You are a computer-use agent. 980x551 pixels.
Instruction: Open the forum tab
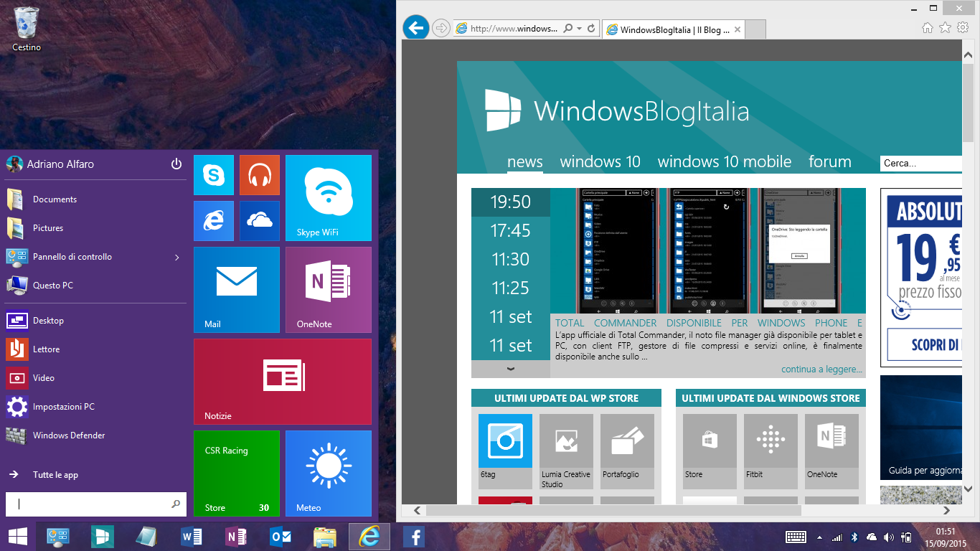tap(830, 162)
